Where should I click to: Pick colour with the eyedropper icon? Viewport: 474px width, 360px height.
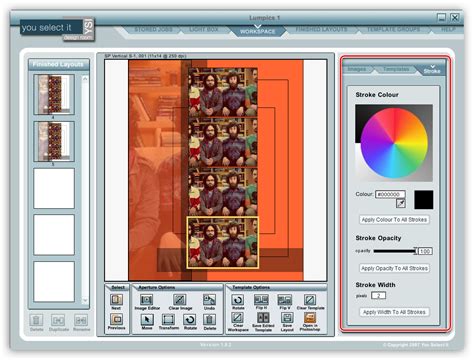click(x=401, y=203)
